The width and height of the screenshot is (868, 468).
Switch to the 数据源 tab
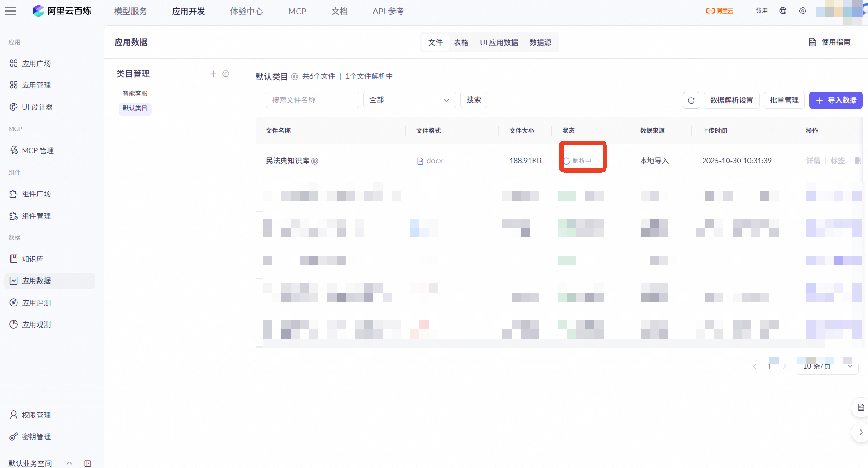pos(540,42)
